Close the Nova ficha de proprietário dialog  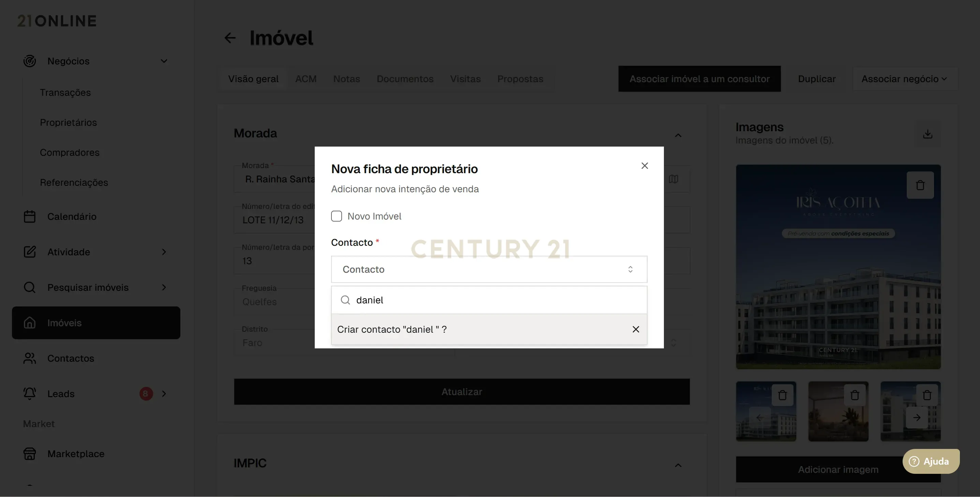pyautogui.click(x=644, y=166)
